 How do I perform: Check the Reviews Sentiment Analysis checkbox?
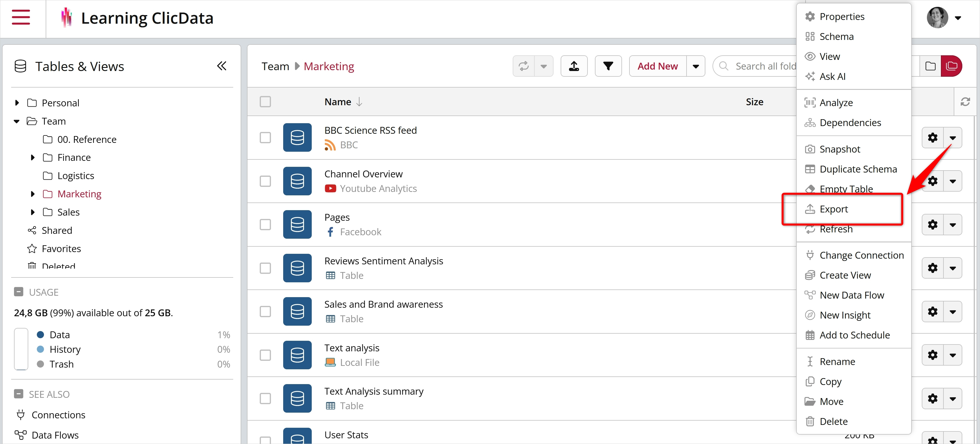coord(265,268)
